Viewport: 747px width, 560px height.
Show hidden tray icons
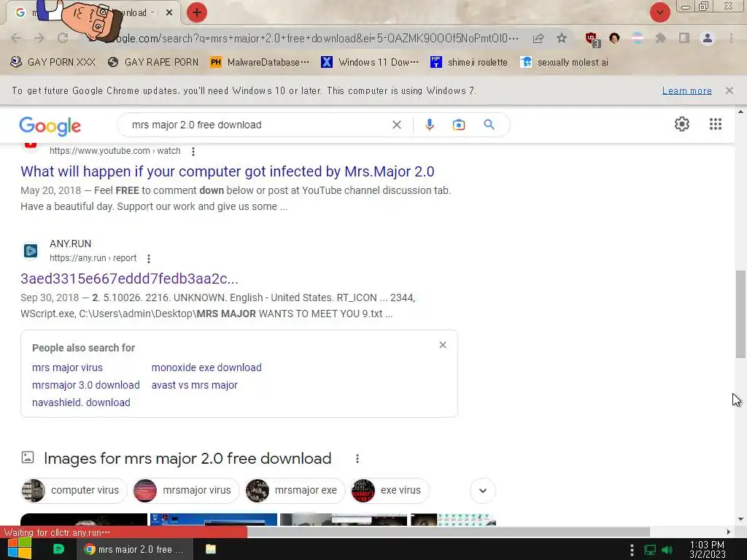(x=632, y=550)
